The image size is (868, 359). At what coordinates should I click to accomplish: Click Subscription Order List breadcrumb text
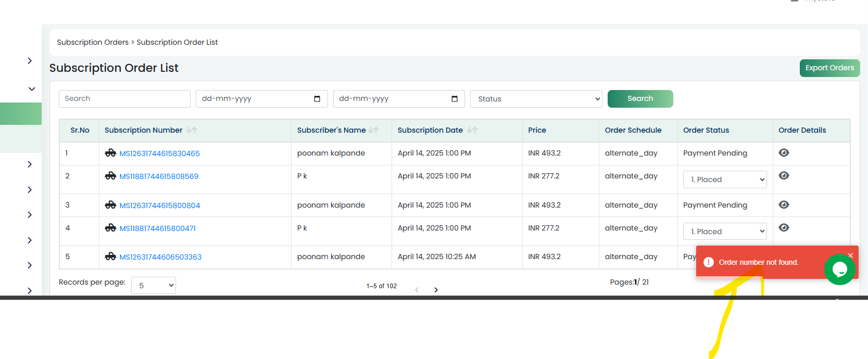[x=177, y=42]
